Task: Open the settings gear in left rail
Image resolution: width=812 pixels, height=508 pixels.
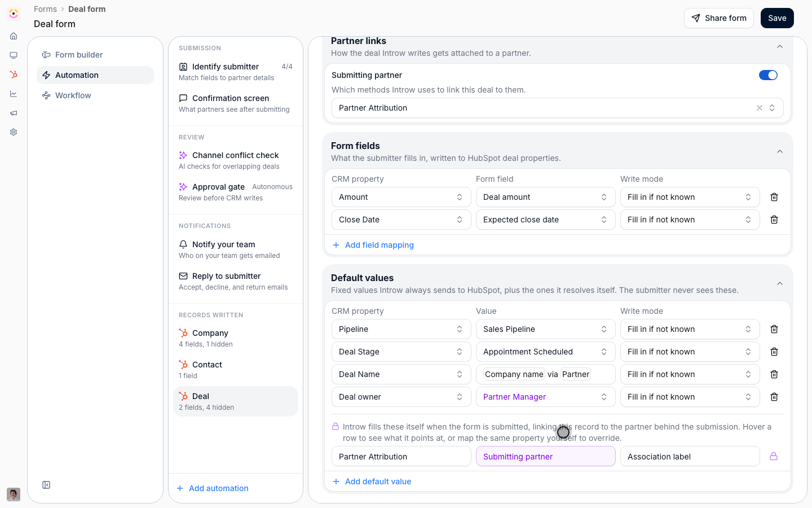Action: point(14,132)
